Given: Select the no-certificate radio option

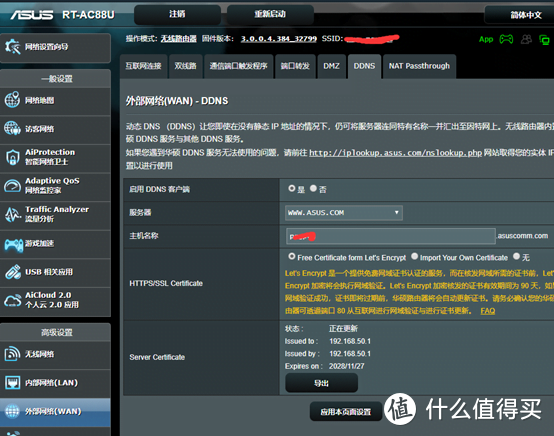Looking at the screenshot, I should (x=517, y=256).
